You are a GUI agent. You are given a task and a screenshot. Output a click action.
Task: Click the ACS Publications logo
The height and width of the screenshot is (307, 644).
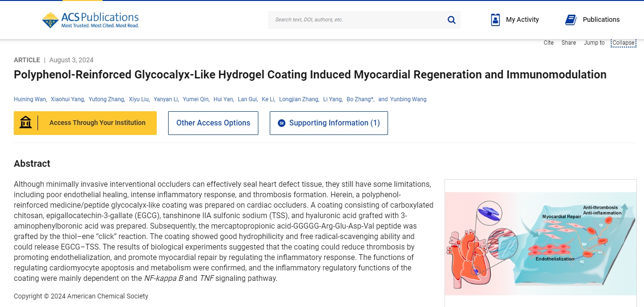pyautogui.click(x=90, y=20)
